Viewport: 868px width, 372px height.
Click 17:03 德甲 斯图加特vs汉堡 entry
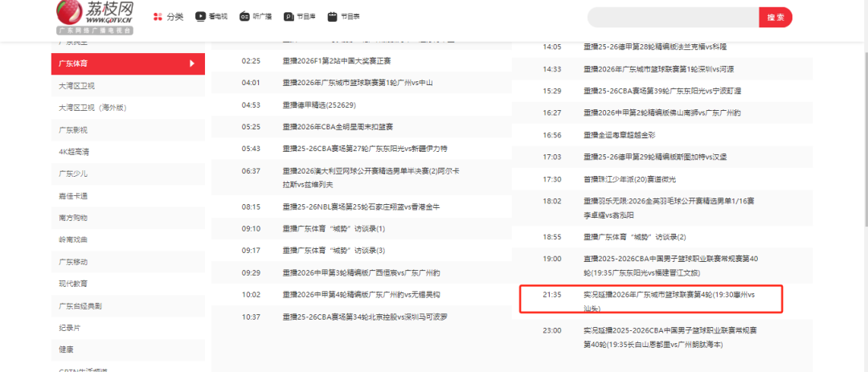(662, 157)
